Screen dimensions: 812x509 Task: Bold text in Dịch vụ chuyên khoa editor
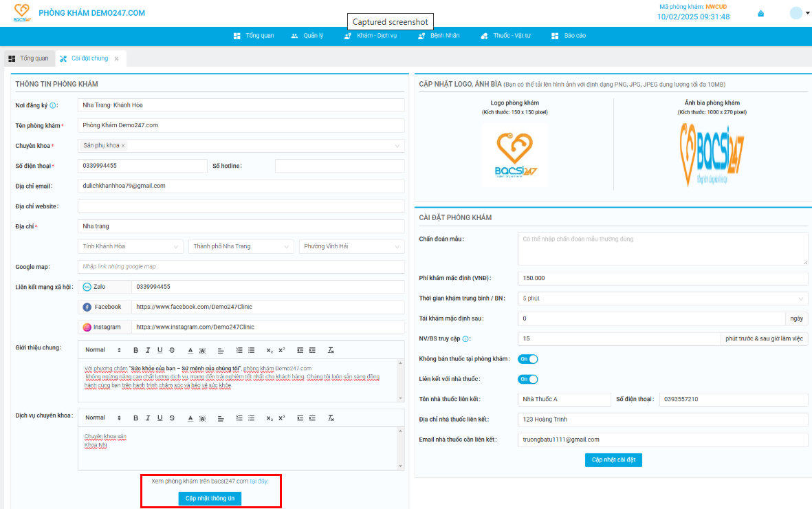(x=135, y=418)
